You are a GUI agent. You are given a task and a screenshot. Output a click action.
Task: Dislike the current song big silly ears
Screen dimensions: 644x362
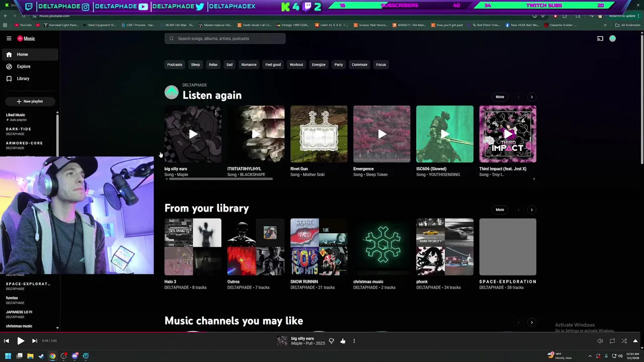click(x=331, y=341)
